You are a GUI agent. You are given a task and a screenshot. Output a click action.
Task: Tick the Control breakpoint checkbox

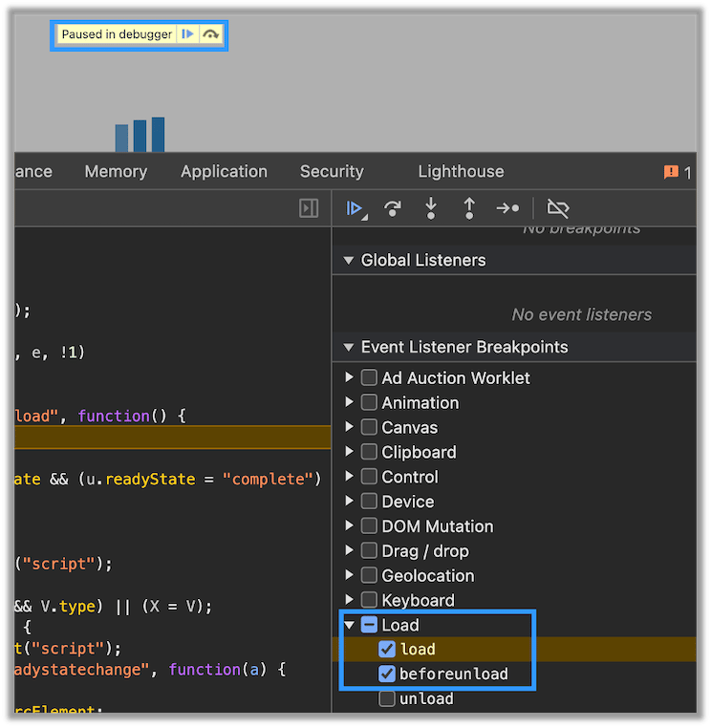coord(369,477)
